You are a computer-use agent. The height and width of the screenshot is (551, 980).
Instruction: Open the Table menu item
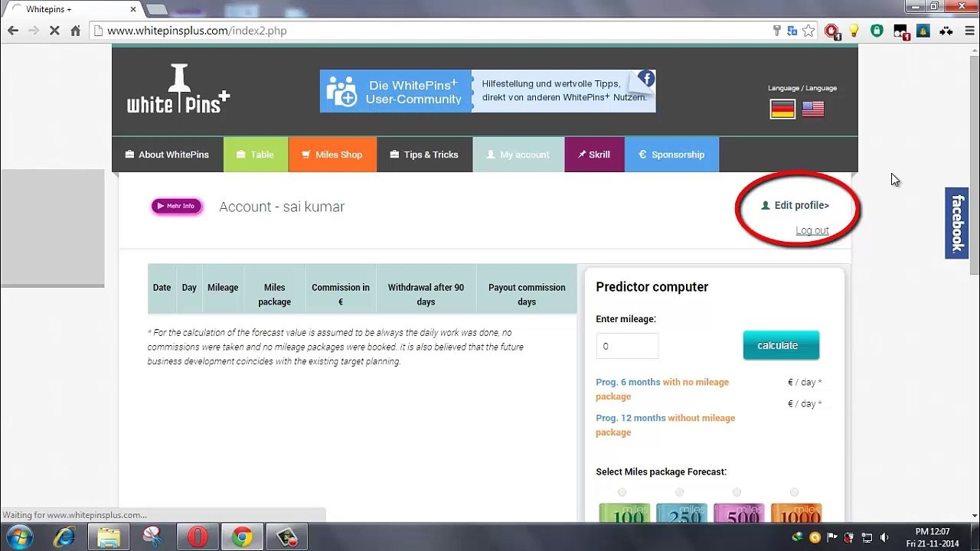[256, 155]
